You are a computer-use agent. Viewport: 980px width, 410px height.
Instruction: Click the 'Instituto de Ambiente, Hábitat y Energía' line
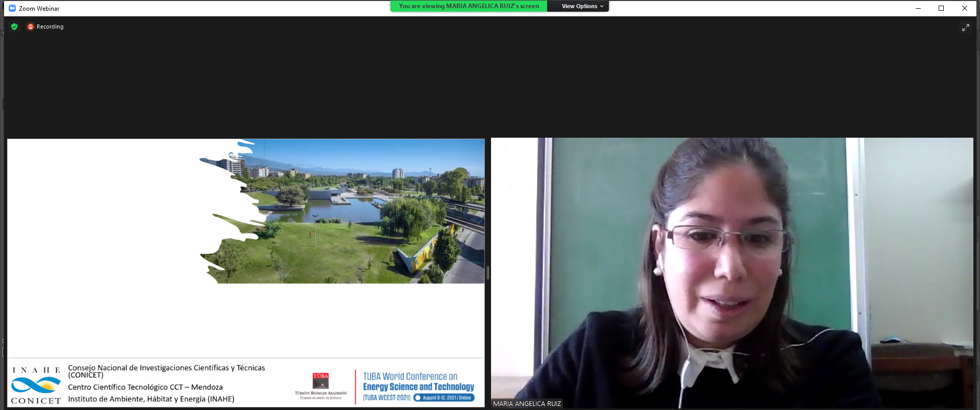tap(151, 399)
